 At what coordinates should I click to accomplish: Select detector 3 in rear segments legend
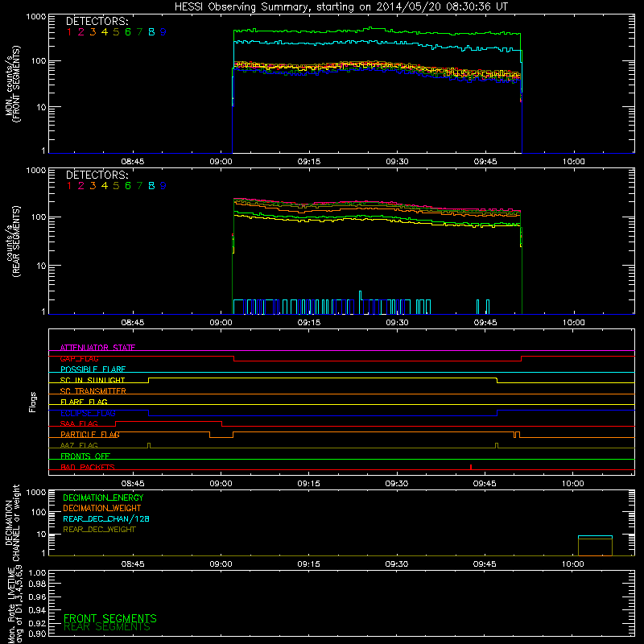tap(93, 186)
